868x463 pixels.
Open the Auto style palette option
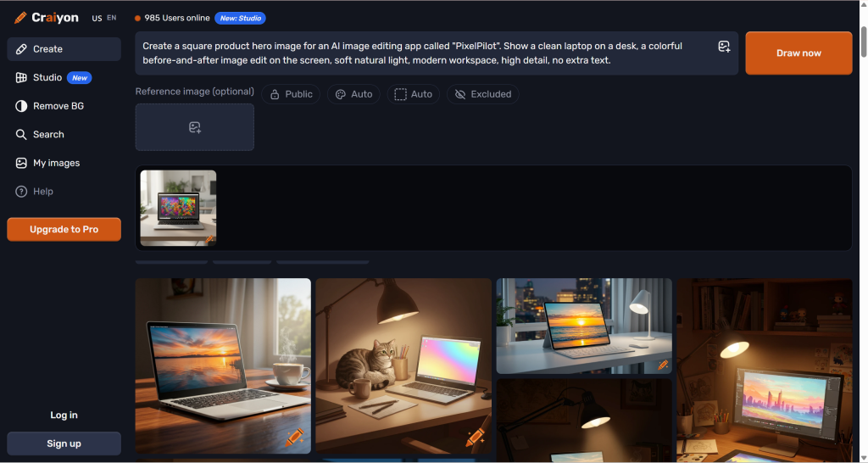[353, 94]
